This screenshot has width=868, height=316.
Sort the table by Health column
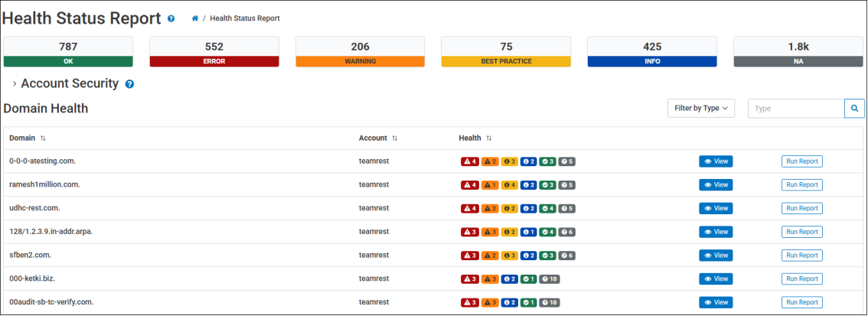click(x=488, y=138)
